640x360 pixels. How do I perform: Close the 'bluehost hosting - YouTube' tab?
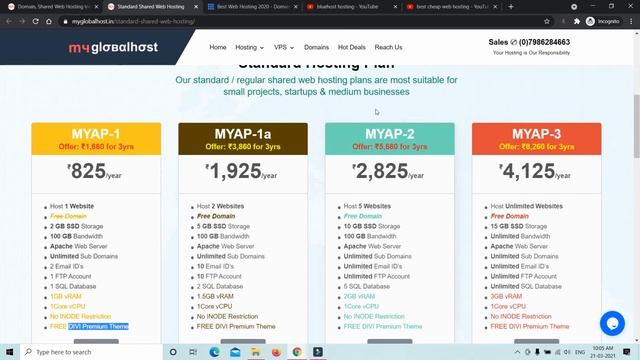tap(395, 7)
